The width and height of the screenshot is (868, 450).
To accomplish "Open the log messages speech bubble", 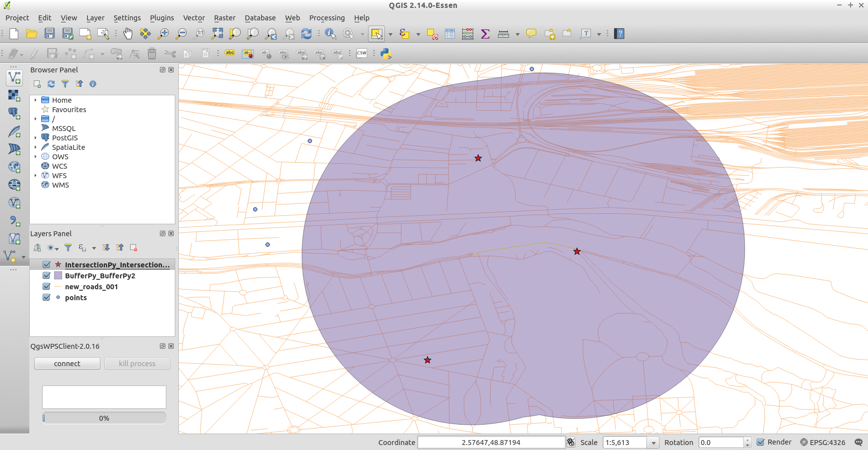I will [x=859, y=442].
